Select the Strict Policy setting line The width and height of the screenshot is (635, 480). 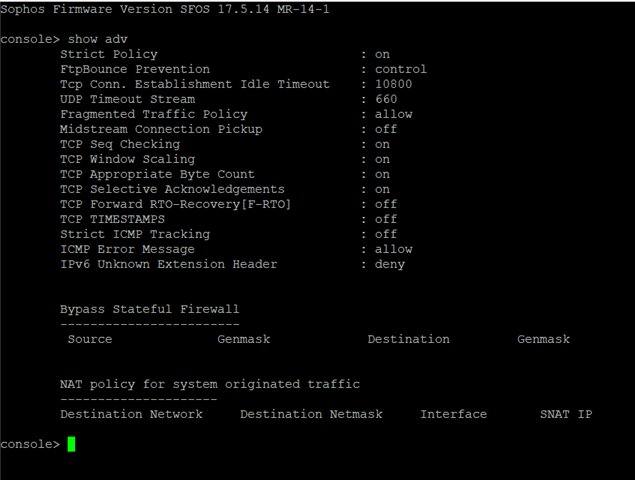coord(225,54)
